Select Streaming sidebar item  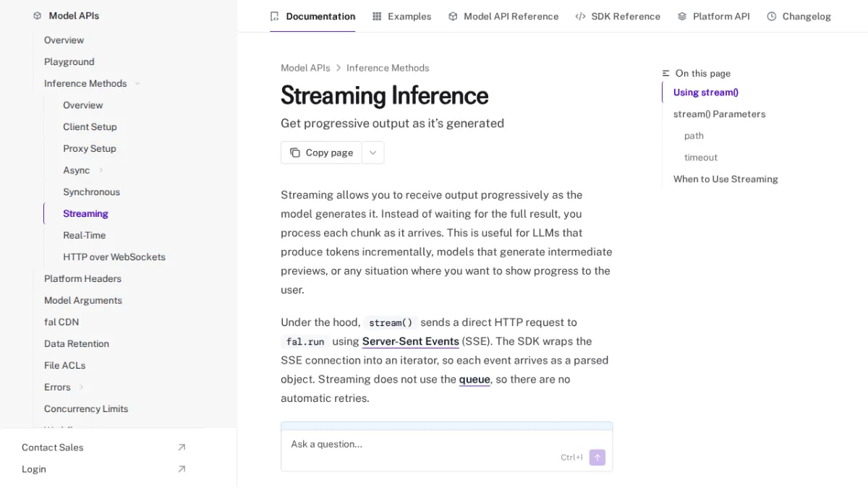pos(85,213)
